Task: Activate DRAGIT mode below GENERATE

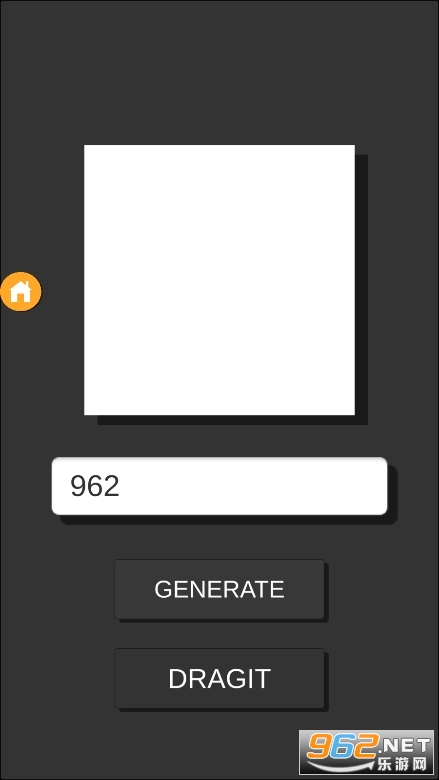Action: click(219, 678)
